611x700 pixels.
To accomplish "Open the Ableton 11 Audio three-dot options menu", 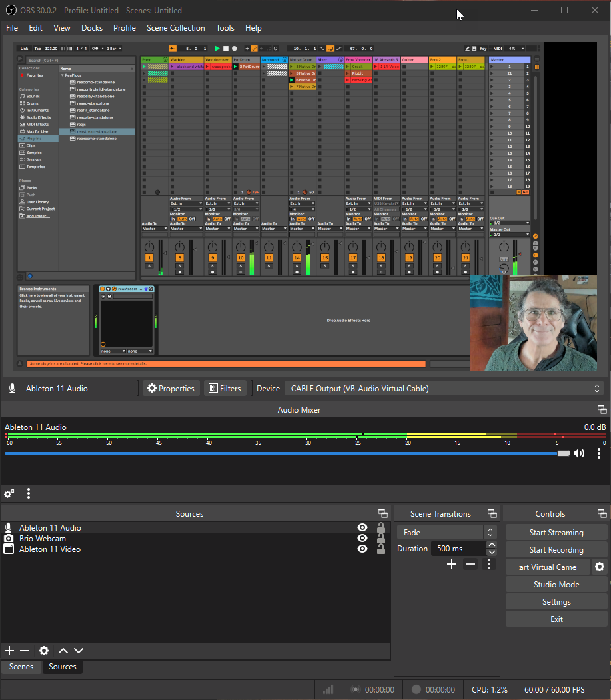I will click(599, 453).
